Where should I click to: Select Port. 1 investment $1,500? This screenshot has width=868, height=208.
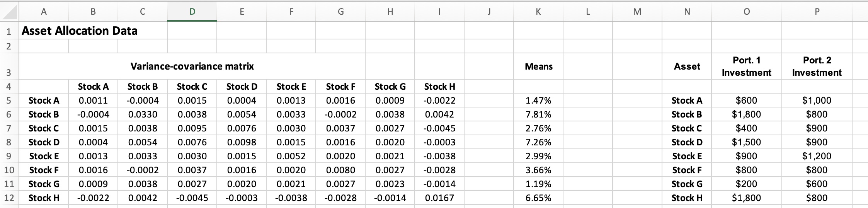747,142
